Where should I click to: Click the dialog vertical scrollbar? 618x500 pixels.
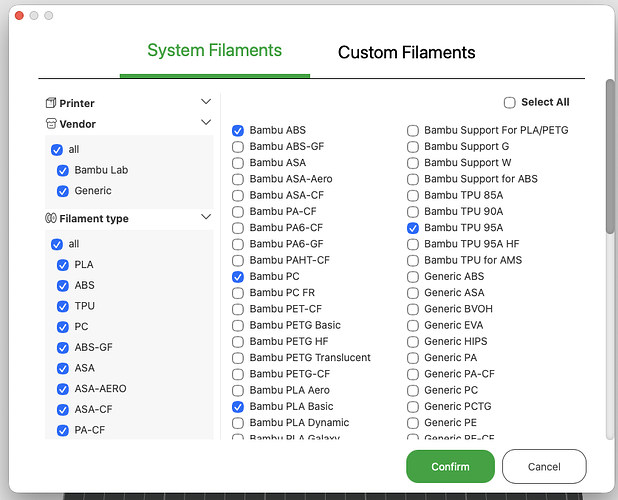[x=610, y=157]
